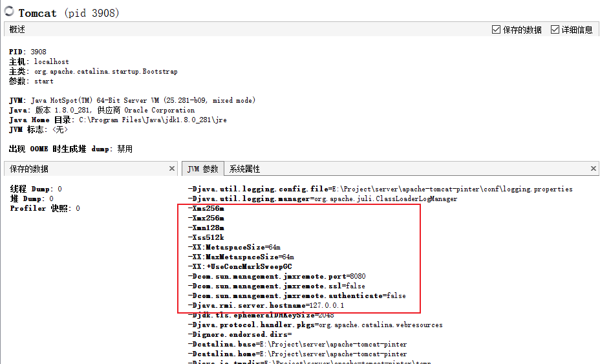Select the -Xmn128m argument
Screen dimensions: 600x364
click(x=206, y=228)
